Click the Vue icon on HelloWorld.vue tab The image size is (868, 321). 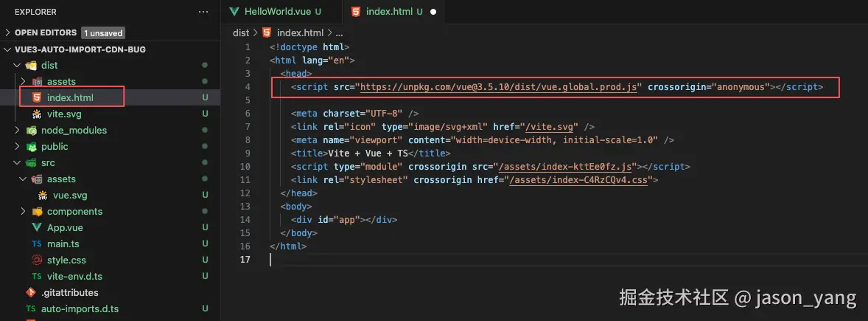[235, 11]
